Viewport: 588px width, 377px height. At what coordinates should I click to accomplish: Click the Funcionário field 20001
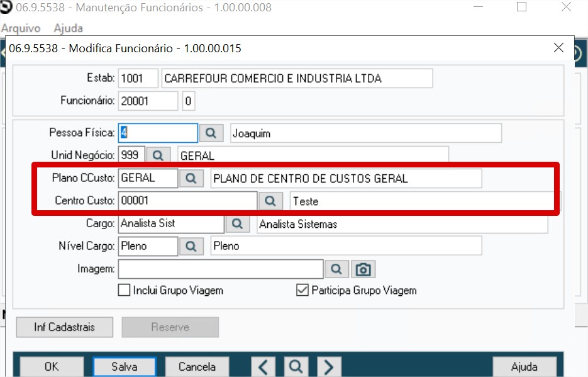148,101
